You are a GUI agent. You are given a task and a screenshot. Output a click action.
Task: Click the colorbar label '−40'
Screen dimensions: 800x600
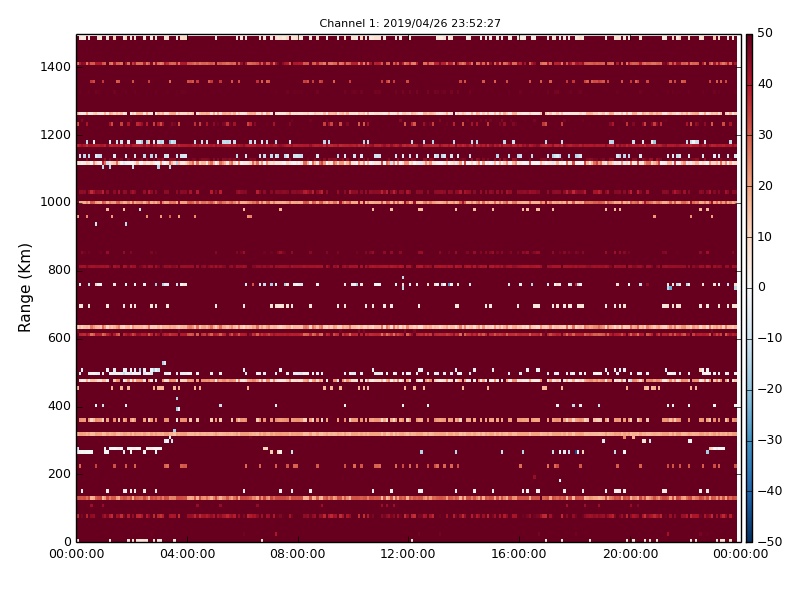tap(769, 491)
